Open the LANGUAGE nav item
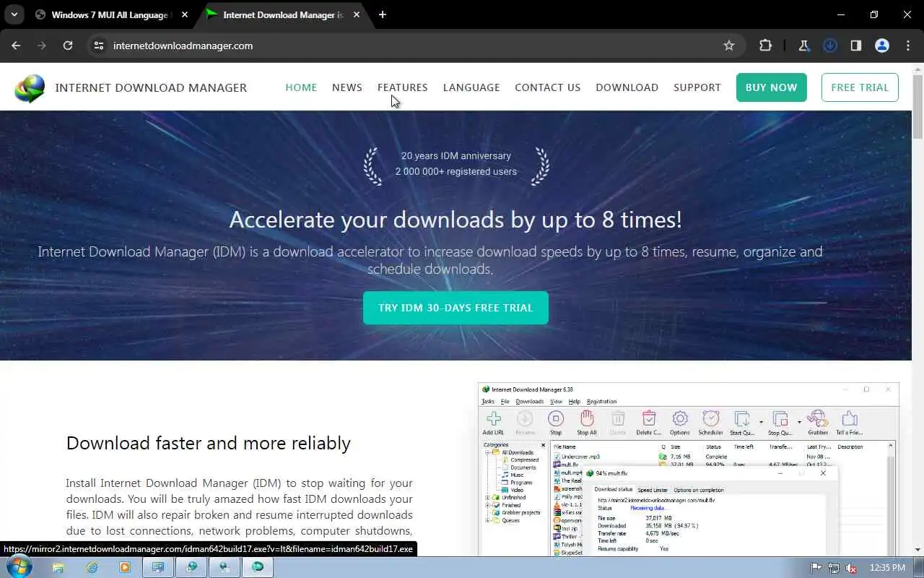Viewport: 924px width, 578px height. tap(471, 87)
